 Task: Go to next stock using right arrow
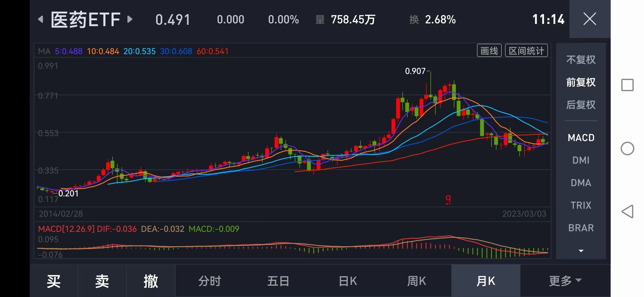[x=130, y=20]
